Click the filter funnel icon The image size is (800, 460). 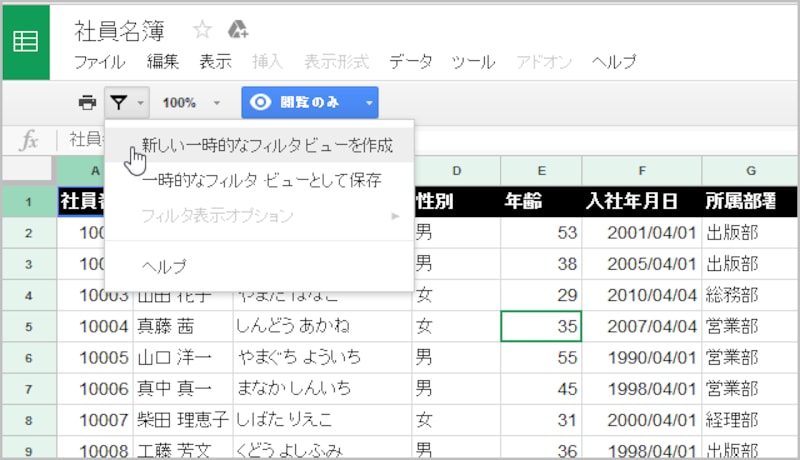(119, 103)
